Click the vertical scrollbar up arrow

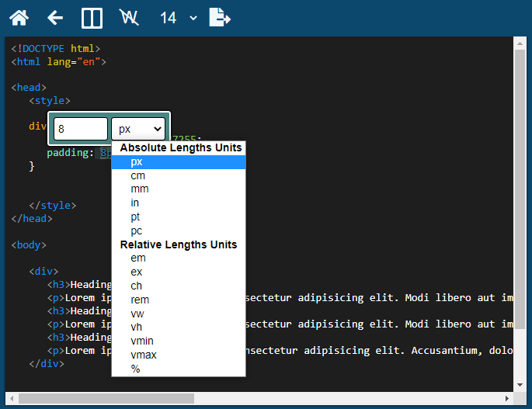pos(520,43)
